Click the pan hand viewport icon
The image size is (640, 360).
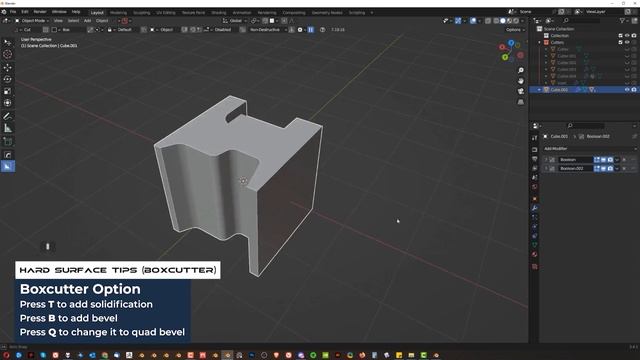[x=521, y=81]
